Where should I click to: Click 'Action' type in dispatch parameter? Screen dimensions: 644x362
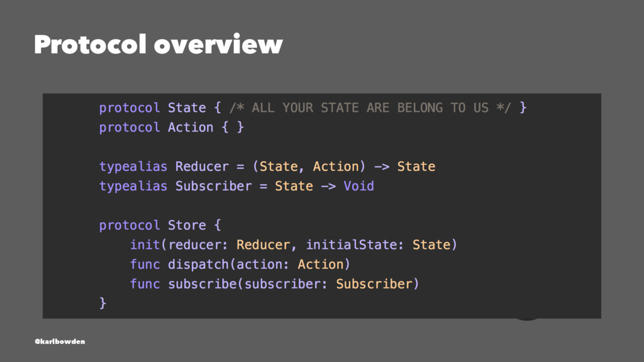click(x=320, y=265)
